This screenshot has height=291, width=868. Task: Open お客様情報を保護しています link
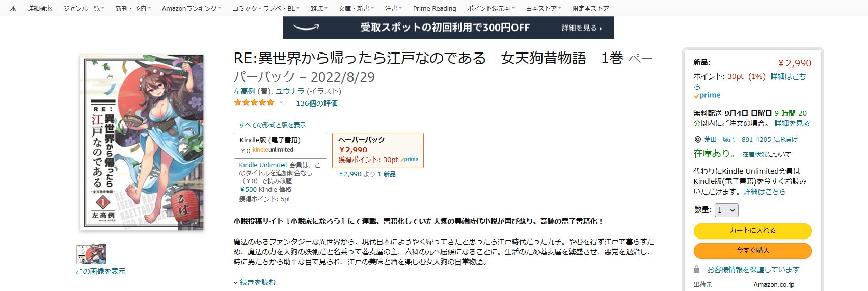tap(753, 270)
